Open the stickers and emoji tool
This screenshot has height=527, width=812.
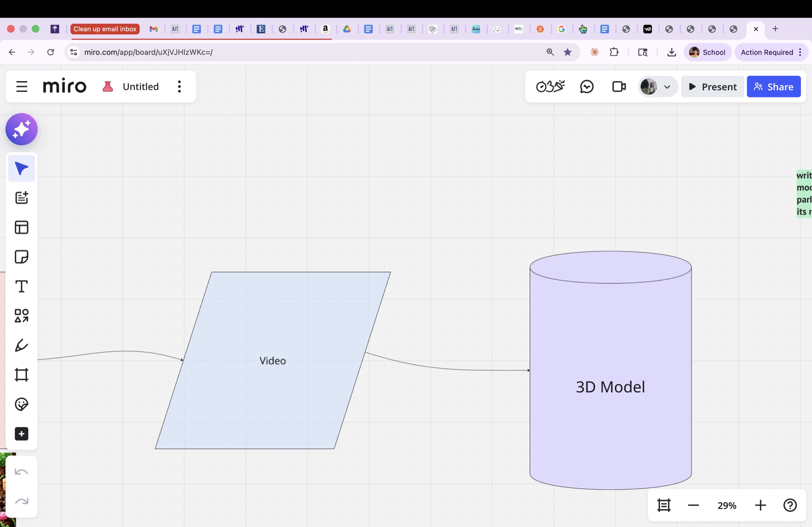(x=21, y=404)
